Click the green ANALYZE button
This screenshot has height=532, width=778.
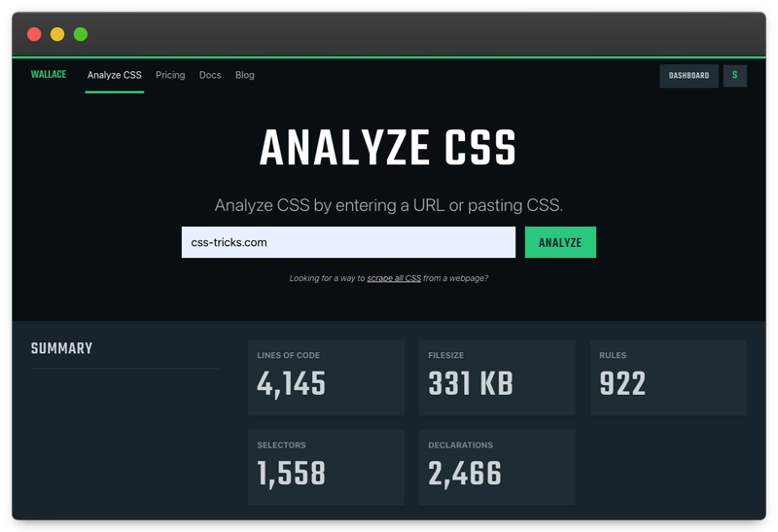click(x=560, y=242)
